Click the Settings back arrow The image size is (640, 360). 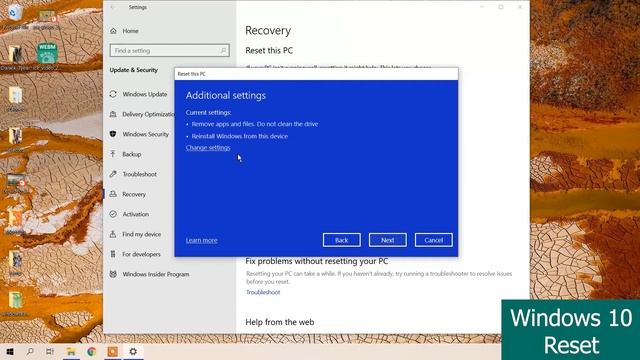coord(113,7)
